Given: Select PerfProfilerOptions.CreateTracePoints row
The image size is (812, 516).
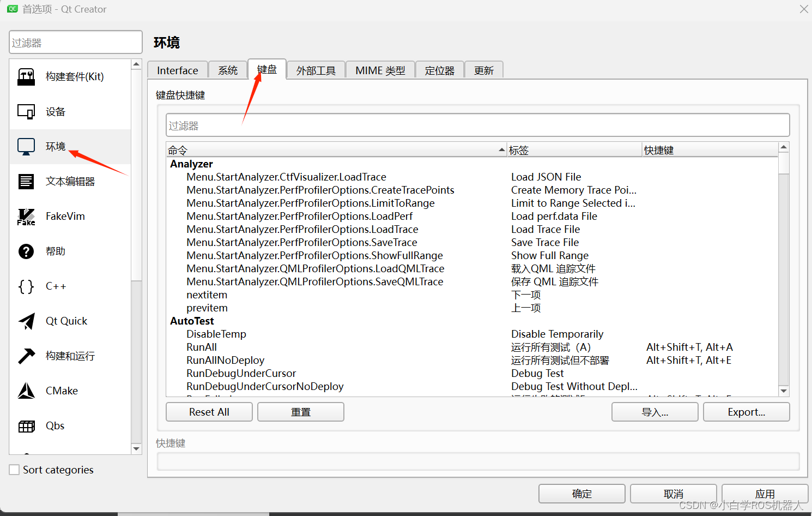Looking at the screenshot, I should [x=472, y=190].
